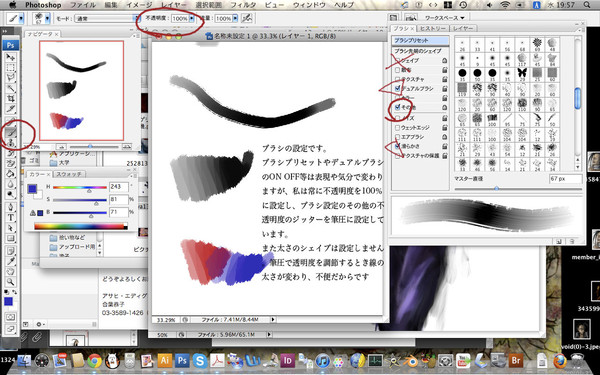Toggle the 散布 checkbox
The height and width of the screenshot is (375, 600).
[397, 70]
